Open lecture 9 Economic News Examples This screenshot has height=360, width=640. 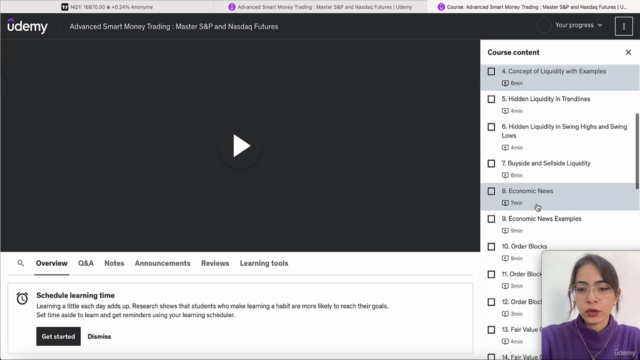(560, 224)
